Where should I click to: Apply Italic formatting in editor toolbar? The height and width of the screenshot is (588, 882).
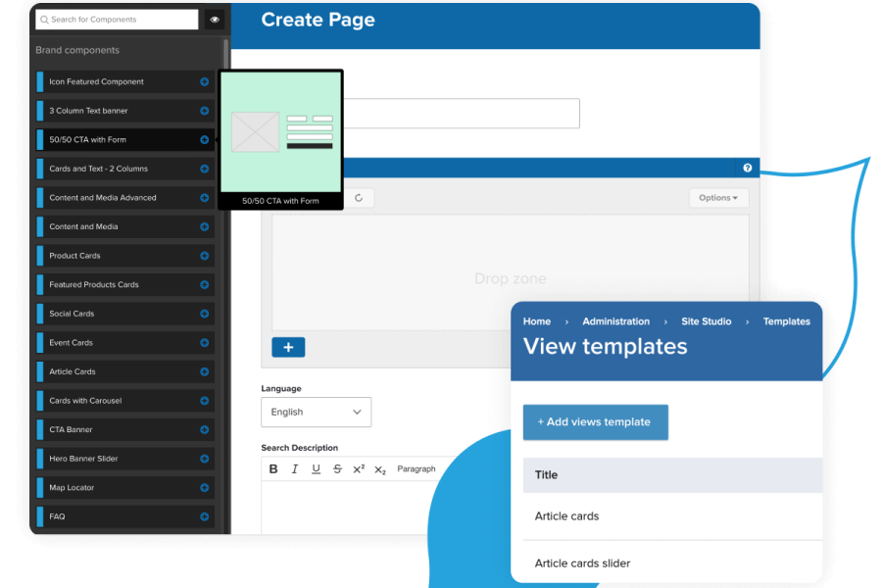pos(295,469)
